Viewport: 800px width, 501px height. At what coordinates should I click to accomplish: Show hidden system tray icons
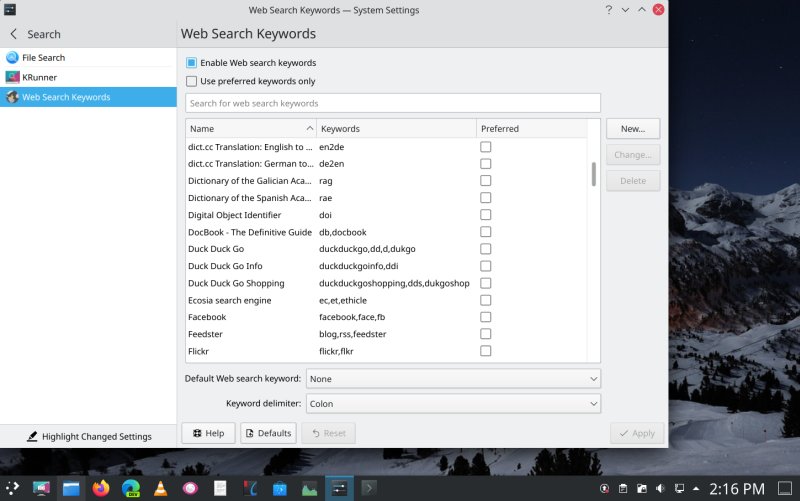coord(696,489)
